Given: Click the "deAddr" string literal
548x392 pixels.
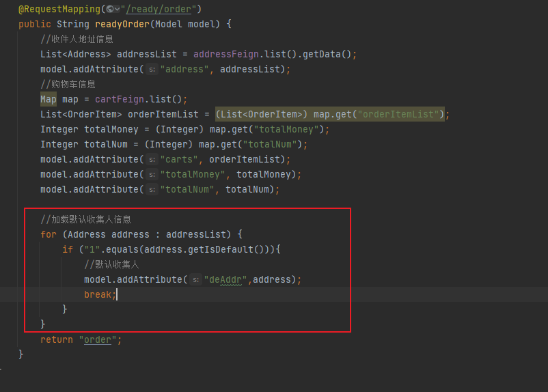Looking at the screenshot, I should 225,279.
